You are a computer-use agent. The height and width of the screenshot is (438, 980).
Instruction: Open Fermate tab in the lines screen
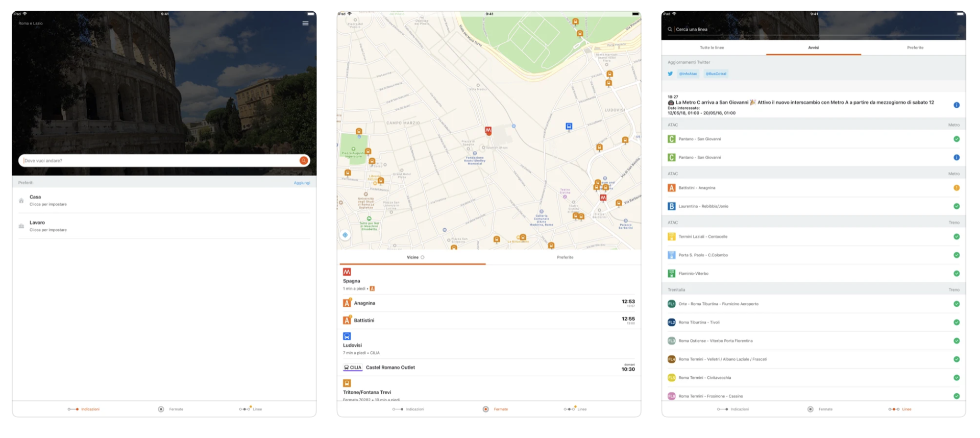point(820,409)
